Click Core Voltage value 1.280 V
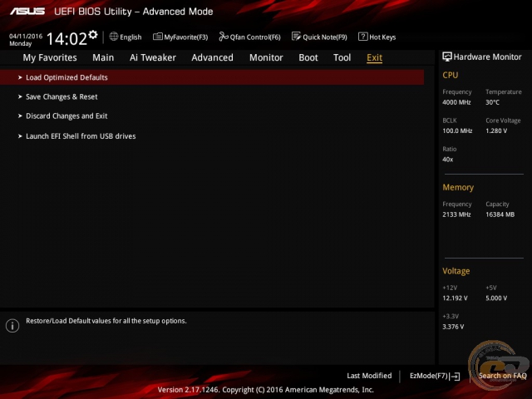532x399 pixels. 496,131
